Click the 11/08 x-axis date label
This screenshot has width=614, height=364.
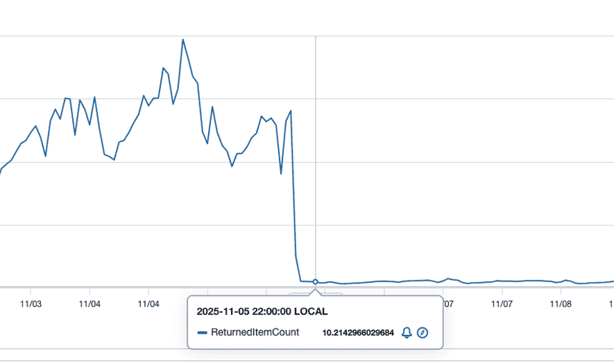[561, 304]
